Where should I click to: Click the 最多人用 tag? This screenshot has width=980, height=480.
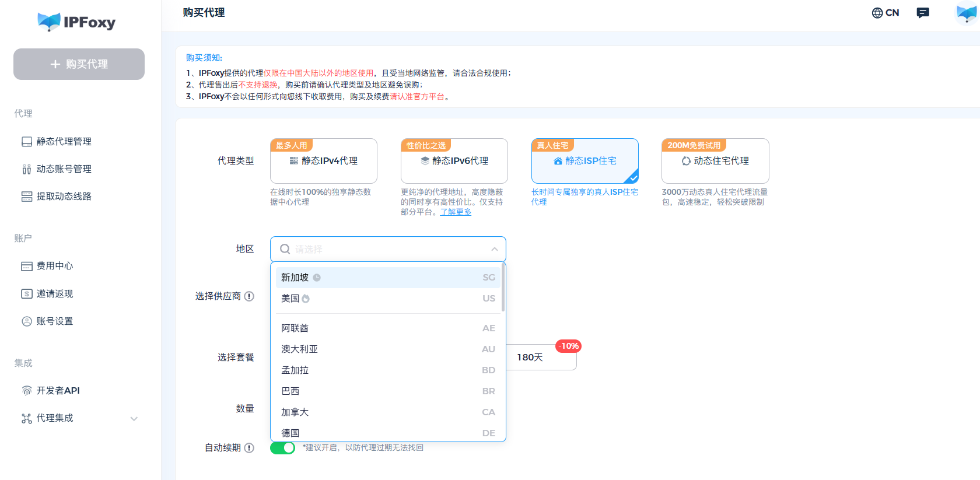tap(292, 145)
